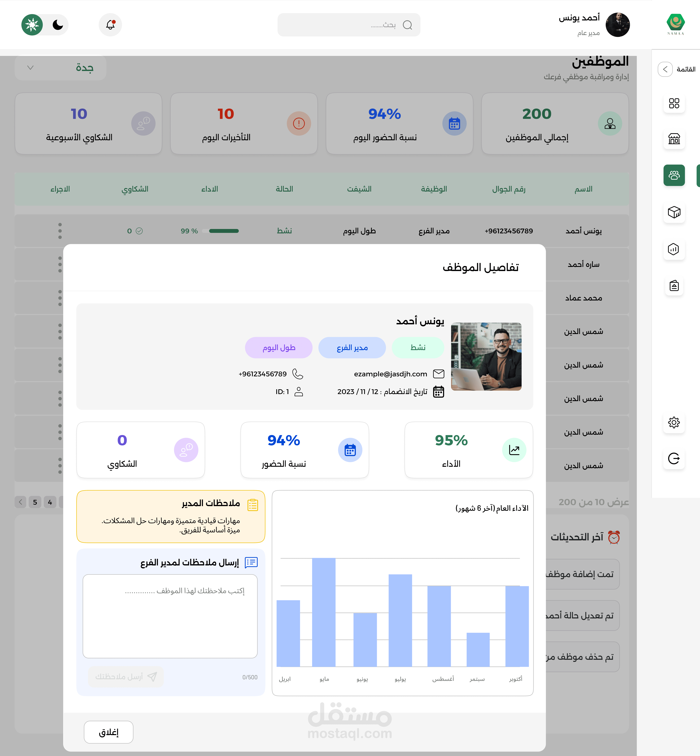Click the logout icon in sidebar
The height and width of the screenshot is (756, 700).
point(674,458)
